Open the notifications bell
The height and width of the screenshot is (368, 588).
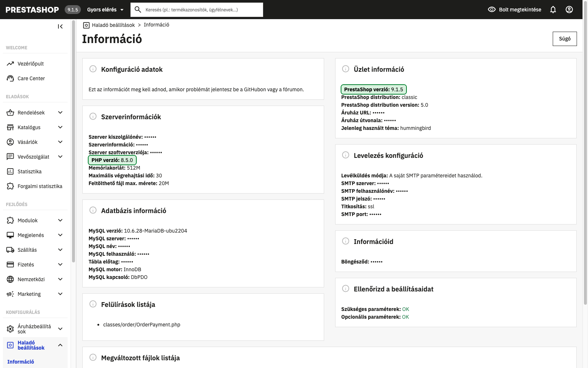click(x=553, y=10)
